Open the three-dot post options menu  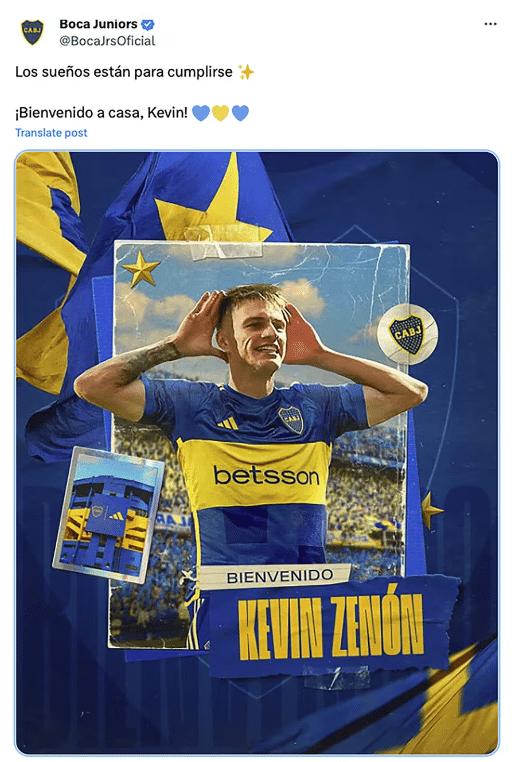pos(490,24)
